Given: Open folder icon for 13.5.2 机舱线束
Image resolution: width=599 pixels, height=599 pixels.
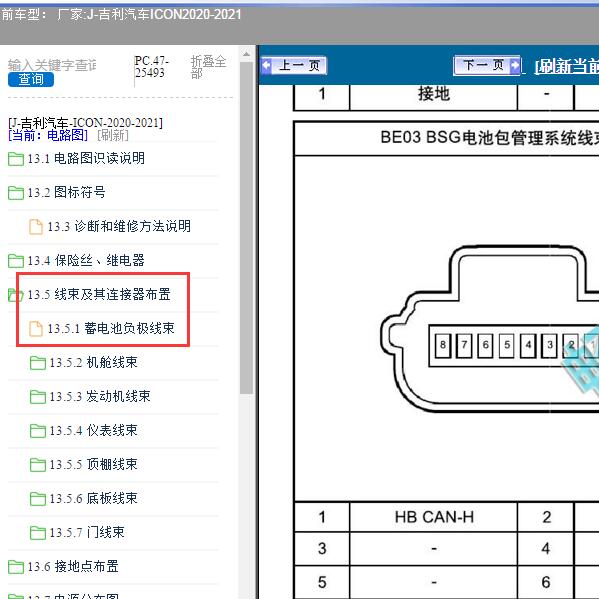Looking at the screenshot, I should tap(38, 363).
